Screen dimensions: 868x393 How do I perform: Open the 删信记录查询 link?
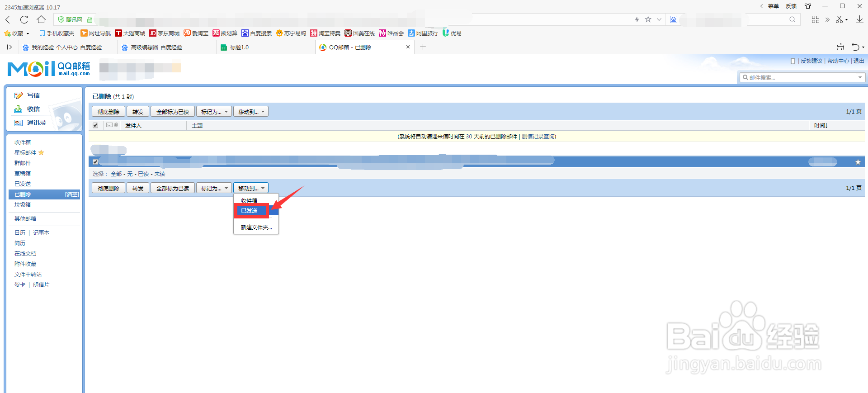coord(538,137)
